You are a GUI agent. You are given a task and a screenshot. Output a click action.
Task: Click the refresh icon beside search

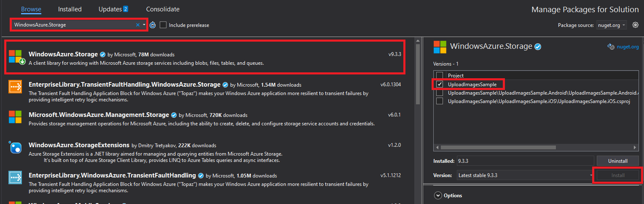(x=153, y=25)
